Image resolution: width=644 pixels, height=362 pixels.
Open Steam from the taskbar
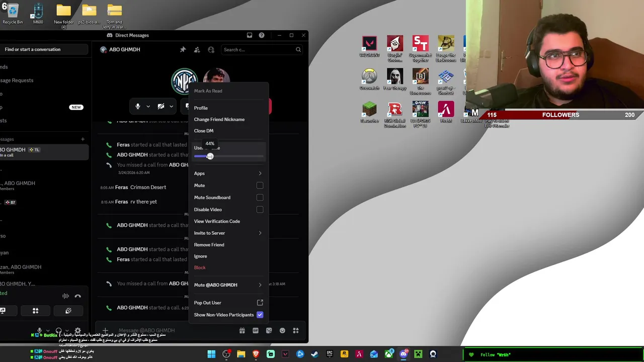(x=314, y=354)
